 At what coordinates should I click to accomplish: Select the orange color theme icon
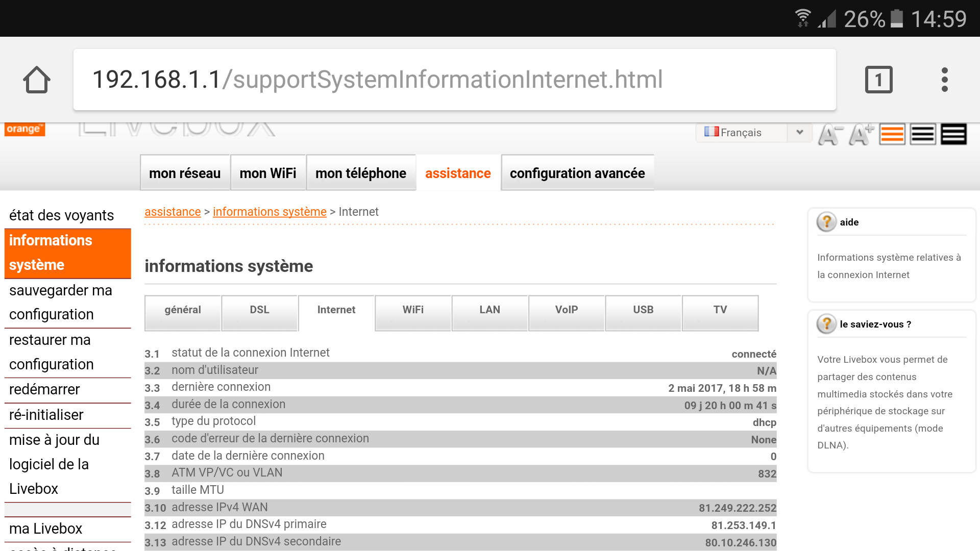(892, 134)
